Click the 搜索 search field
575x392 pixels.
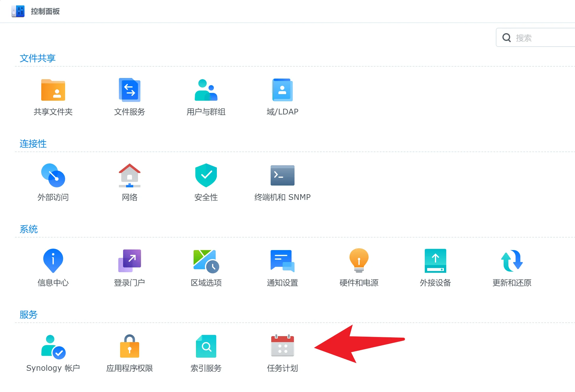538,37
